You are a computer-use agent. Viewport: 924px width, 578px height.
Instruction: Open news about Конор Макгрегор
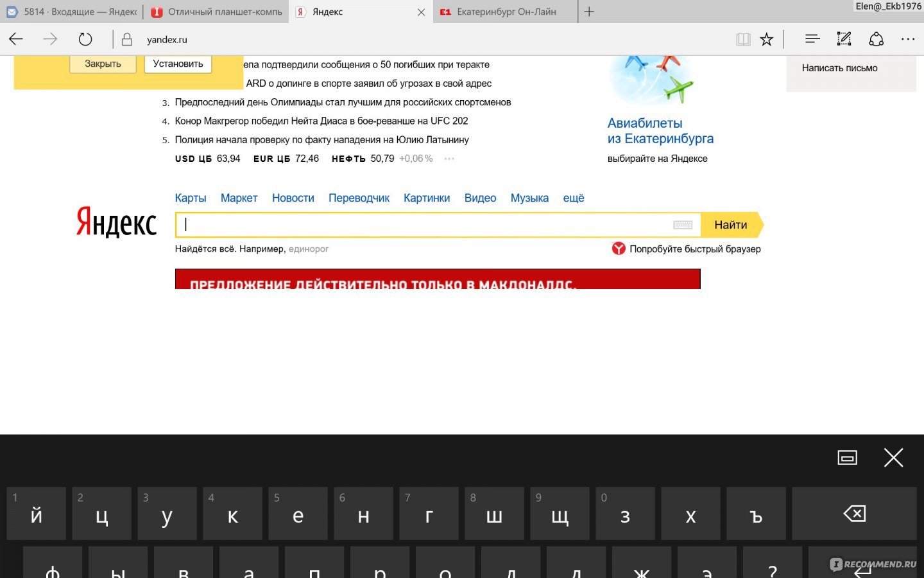[x=321, y=121]
